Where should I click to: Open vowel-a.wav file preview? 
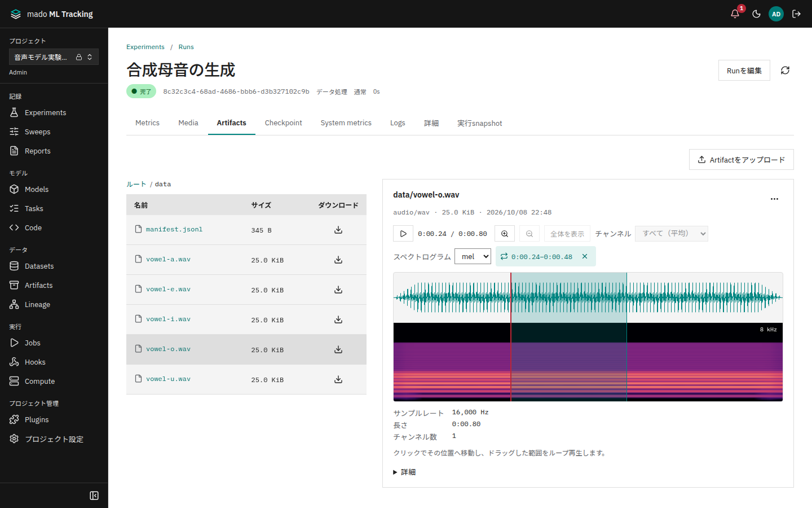168,260
